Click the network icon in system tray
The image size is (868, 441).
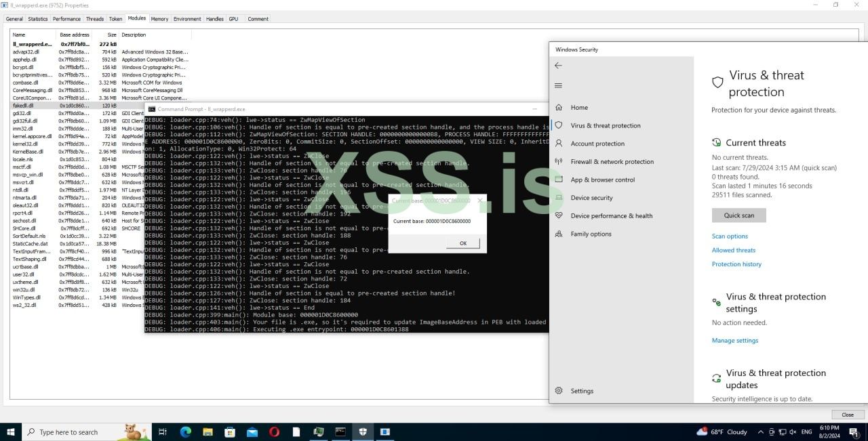(x=783, y=432)
